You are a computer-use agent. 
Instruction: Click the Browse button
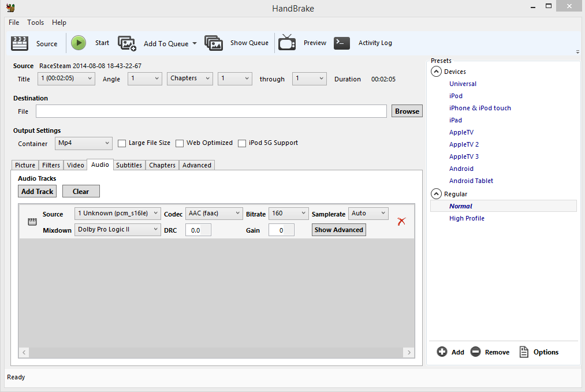coord(407,111)
